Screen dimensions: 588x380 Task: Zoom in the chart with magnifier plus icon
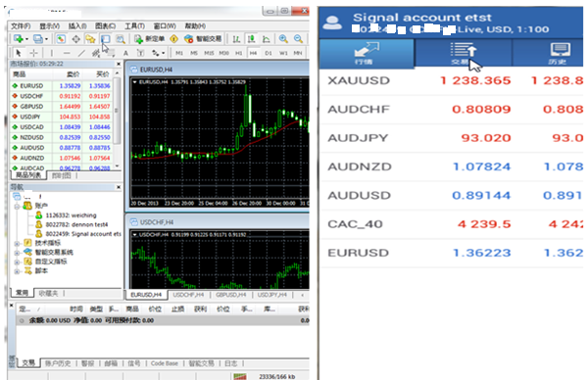(x=283, y=38)
